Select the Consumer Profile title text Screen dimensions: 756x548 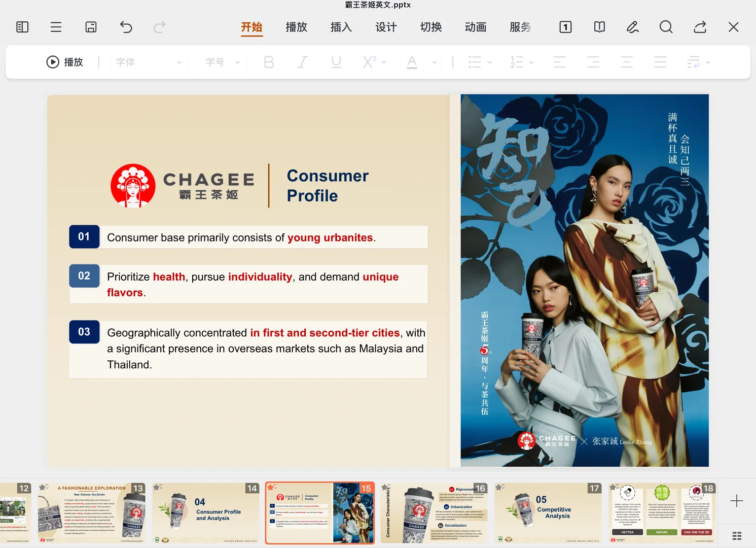[x=328, y=186]
